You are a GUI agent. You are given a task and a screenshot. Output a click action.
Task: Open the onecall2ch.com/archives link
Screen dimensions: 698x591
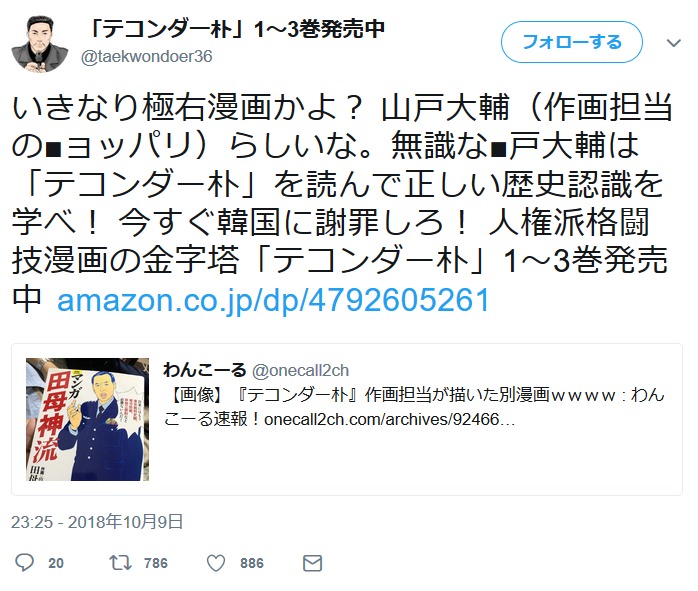pyautogui.click(x=390, y=419)
